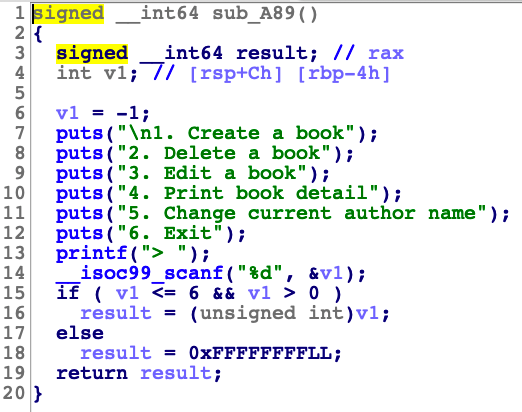Click the string "6. Exit"
The image size is (522, 412).
click(170, 233)
